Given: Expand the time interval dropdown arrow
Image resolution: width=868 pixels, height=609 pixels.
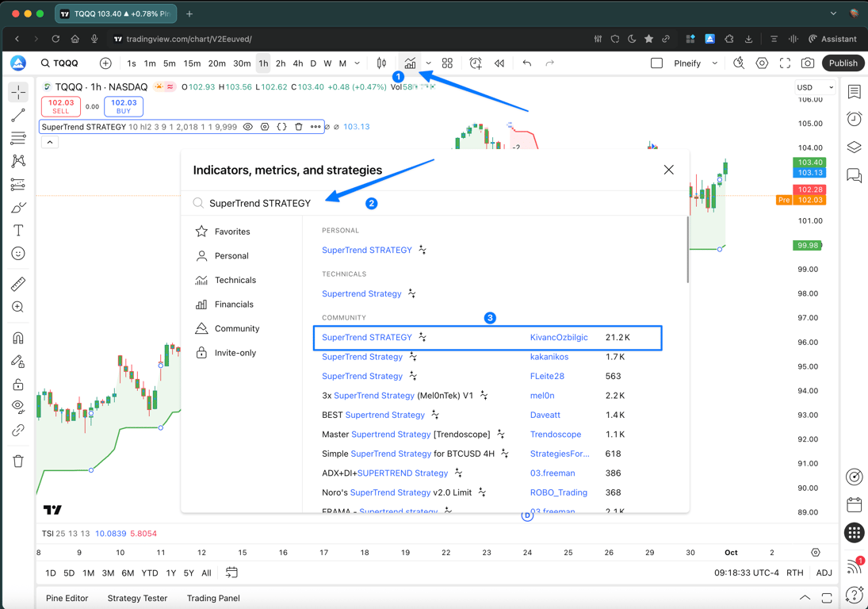Looking at the screenshot, I should (x=358, y=63).
